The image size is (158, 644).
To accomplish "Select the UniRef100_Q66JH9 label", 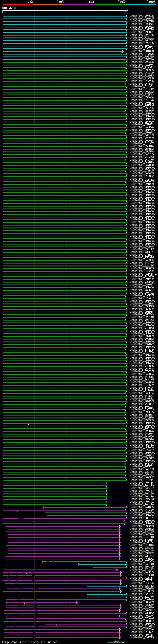I will [142, 135].
